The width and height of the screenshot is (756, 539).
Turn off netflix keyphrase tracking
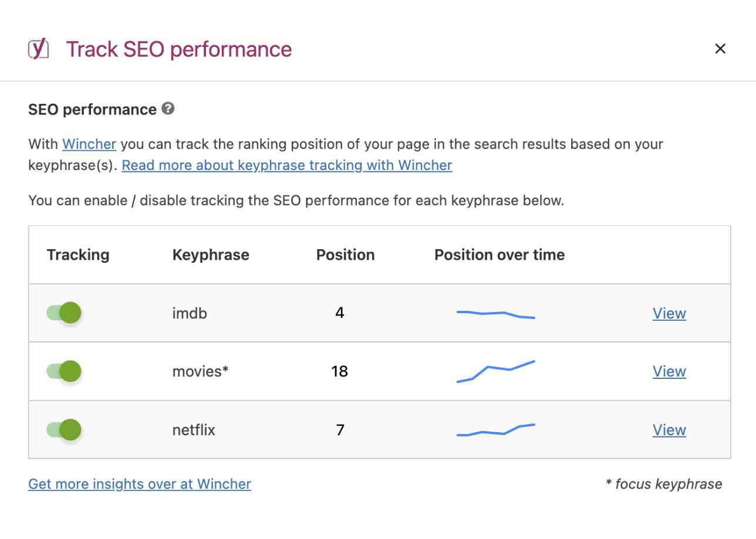tap(64, 429)
